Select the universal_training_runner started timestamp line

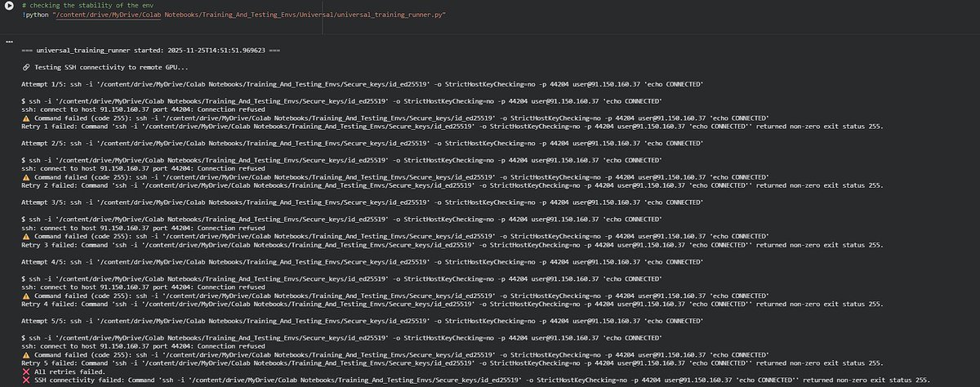[151, 50]
